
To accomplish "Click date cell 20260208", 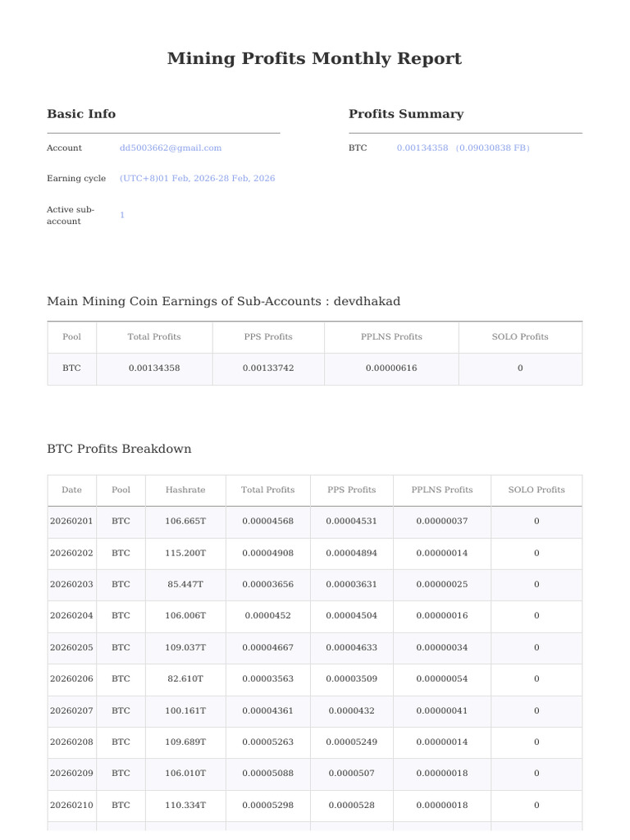I will point(71,742).
